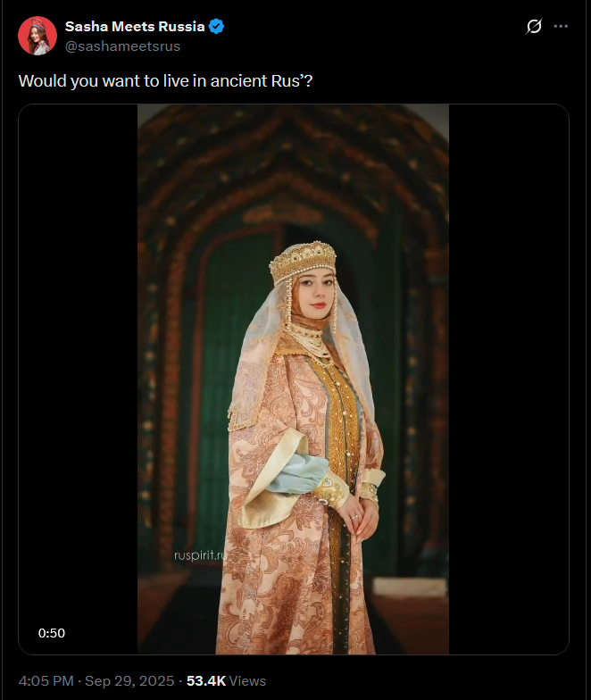Image resolution: width=591 pixels, height=700 pixels.
Task: Open the Sasha Meets Russia display name
Action: coord(135,27)
